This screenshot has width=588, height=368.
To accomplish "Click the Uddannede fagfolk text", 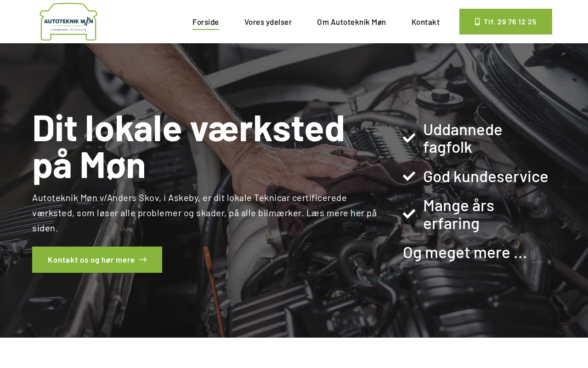I will coord(463,138).
